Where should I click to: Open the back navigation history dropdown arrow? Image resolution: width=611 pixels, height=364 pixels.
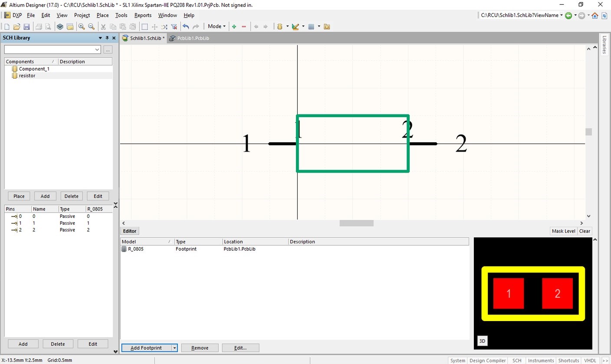(575, 15)
